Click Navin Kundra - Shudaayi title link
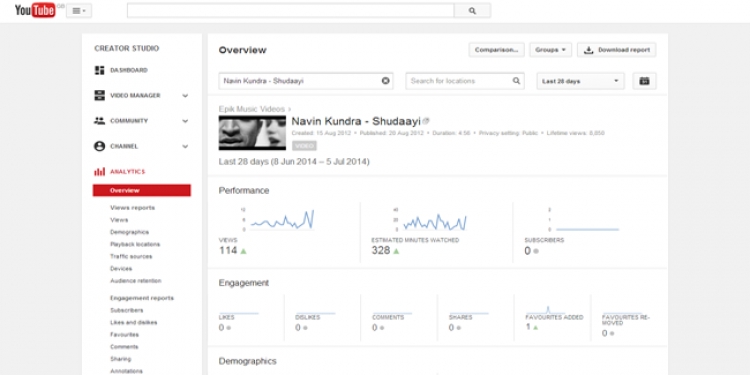750x375 pixels. tap(356, 121)
